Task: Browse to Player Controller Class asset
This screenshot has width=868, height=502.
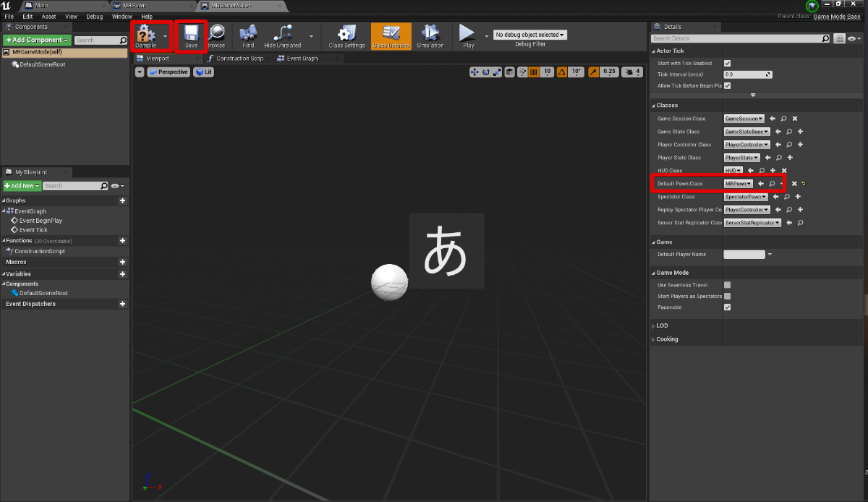Action: [x=789, y=145]
